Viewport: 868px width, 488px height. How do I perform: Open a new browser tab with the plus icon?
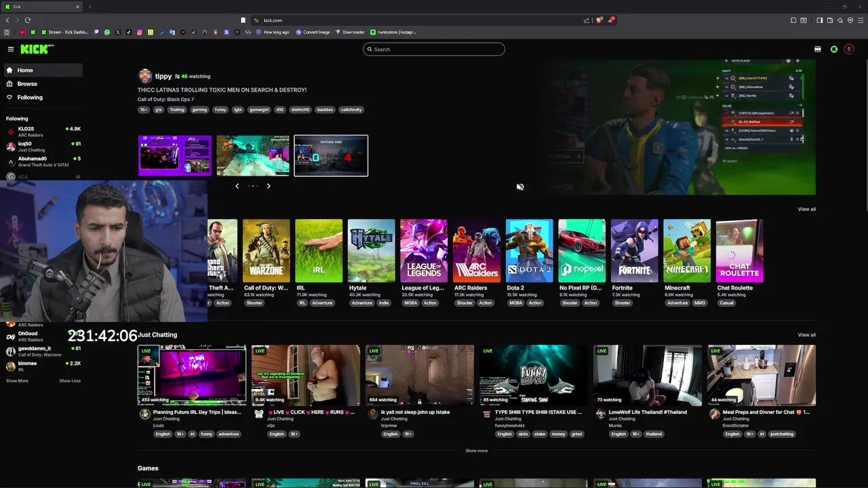click(x=90, y=7)
